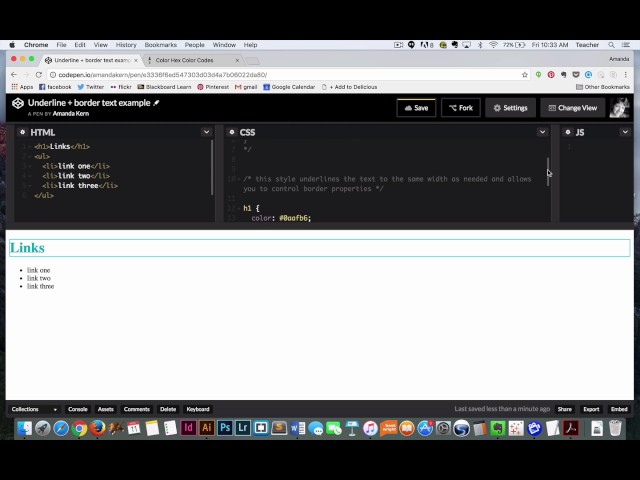Open the Edit menu
This screenshot has height=480, width=640.
(80, 45)
